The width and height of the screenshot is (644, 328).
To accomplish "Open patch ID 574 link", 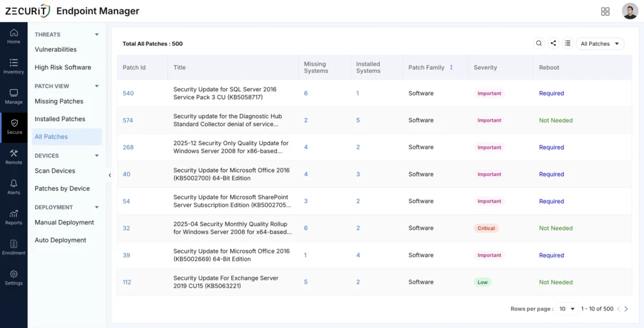I will tap(128, 120).
